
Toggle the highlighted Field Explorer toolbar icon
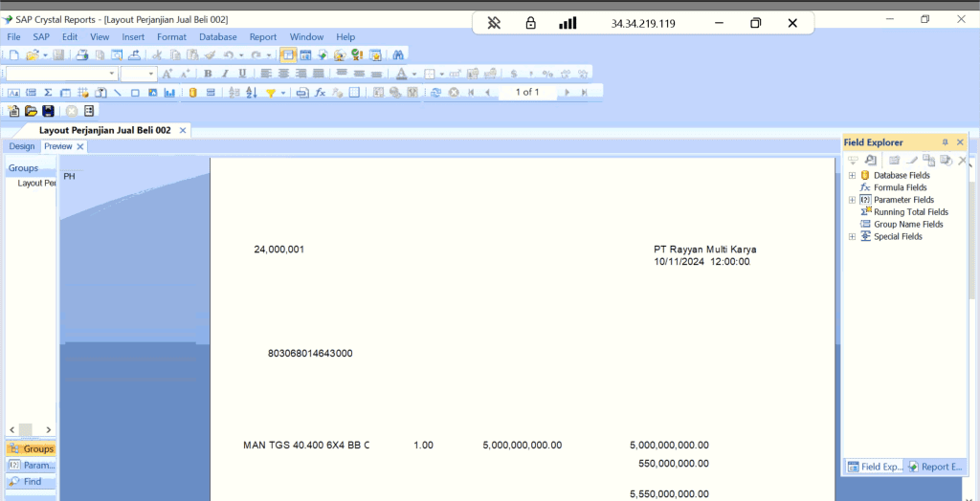point(288,54)
